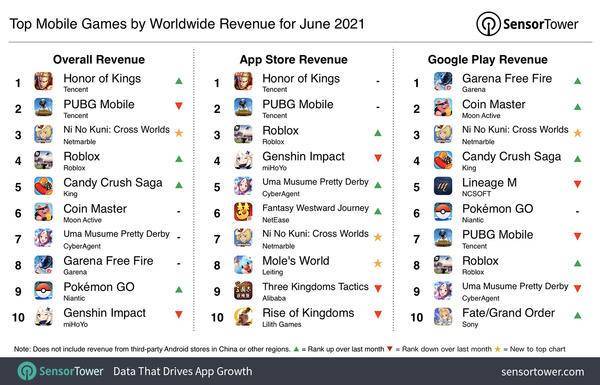Click the red down arrow next to Lineage M
600x385 pixels.
[577, 184]
